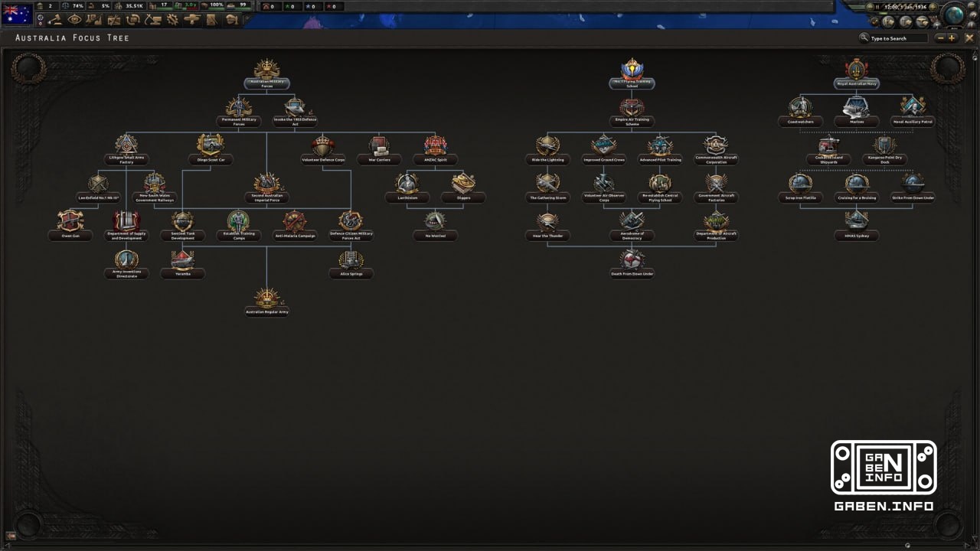Open the Production gear icon
Viewport: 980px width, 551px height.
(x=171, y=20)
